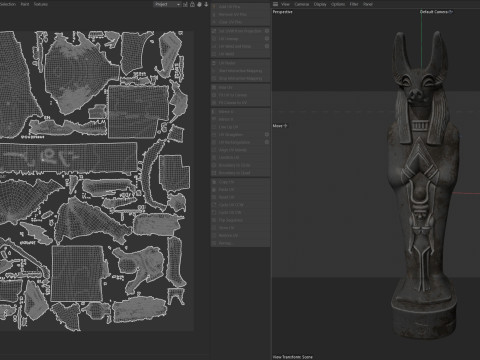The image size is (480, 360).
Task: Open settings gear for UV Unwrap
Action: 267,38
